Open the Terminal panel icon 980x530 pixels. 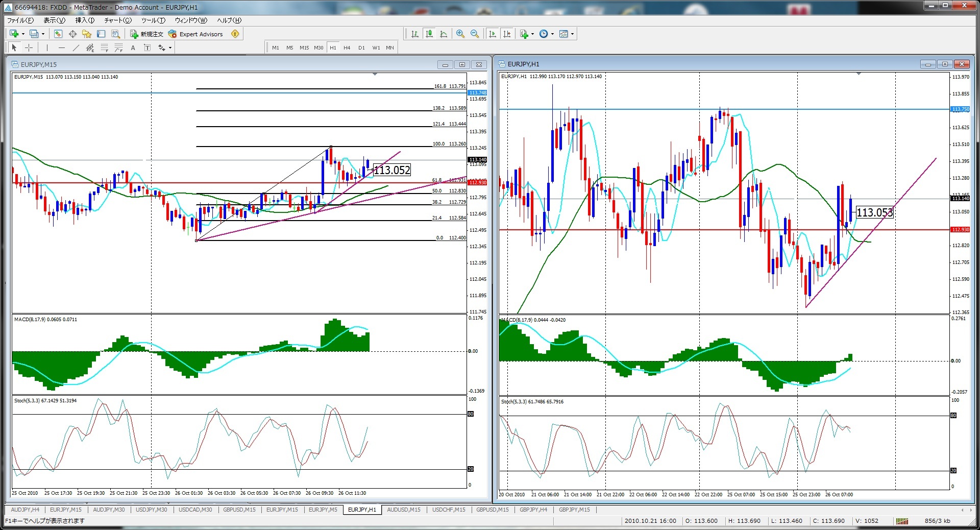[101, 34]
